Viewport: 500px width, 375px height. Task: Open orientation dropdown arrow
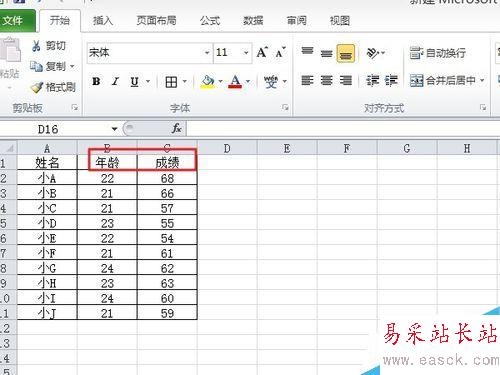point(383,53)
